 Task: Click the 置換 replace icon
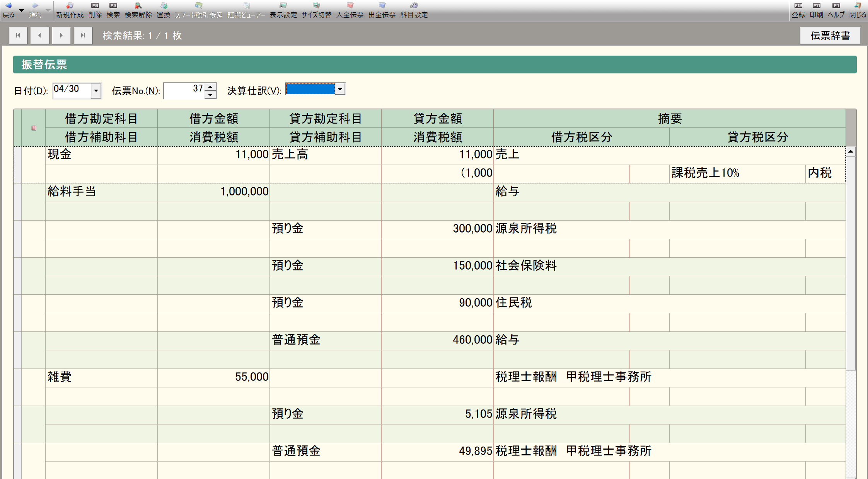pos(164,10)
